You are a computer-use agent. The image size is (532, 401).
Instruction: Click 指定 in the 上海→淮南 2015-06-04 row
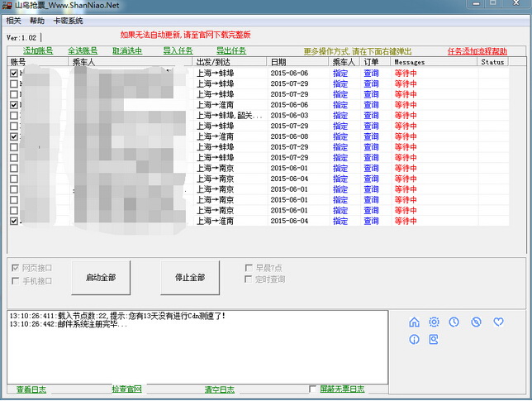pyautogui.click(x=340, y=221)
